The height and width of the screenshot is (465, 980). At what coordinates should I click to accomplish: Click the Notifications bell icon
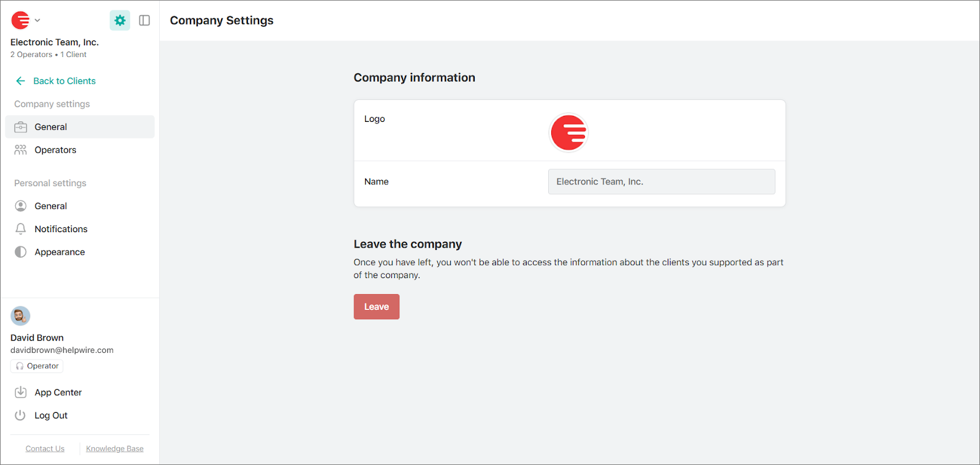click(x=20, y=229)
